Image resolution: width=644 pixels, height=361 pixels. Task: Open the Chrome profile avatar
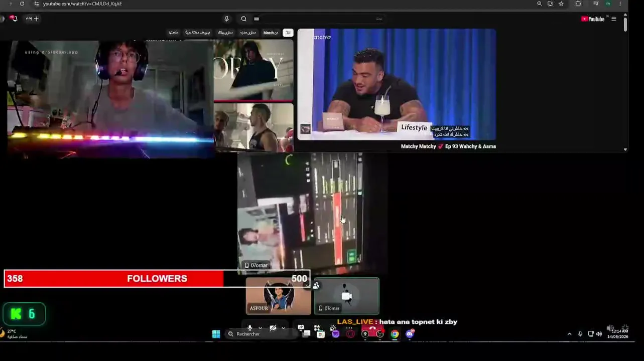click(x=608, y=4)
